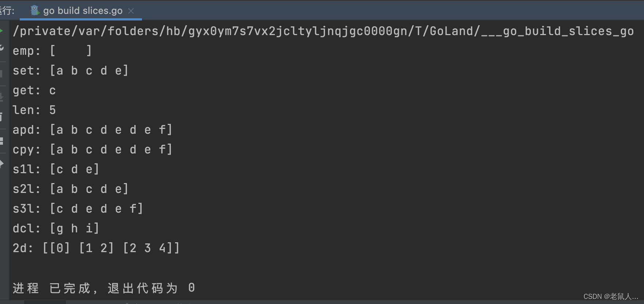
Task: Select the trash-can Clear All console icon
Action: tap(3, 117)
